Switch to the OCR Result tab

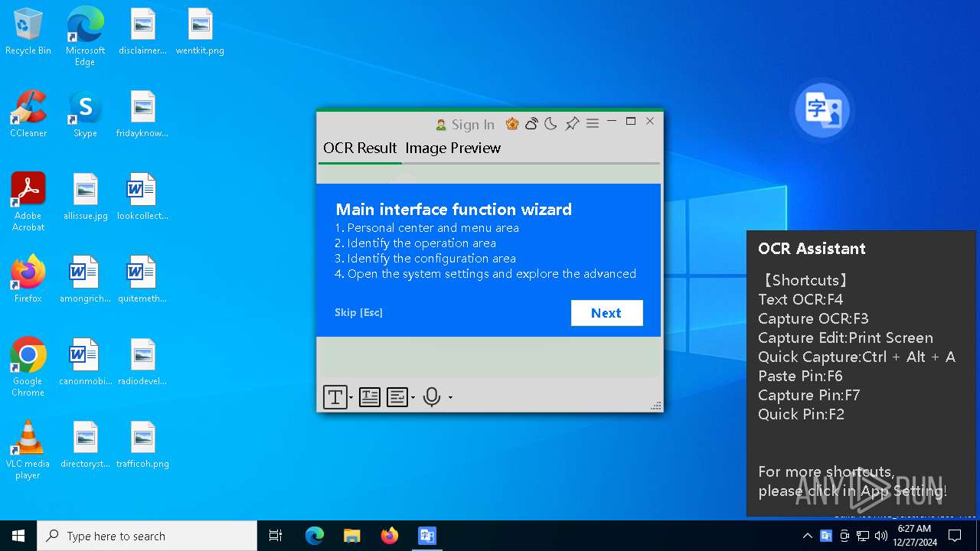[x=360, y=148]
